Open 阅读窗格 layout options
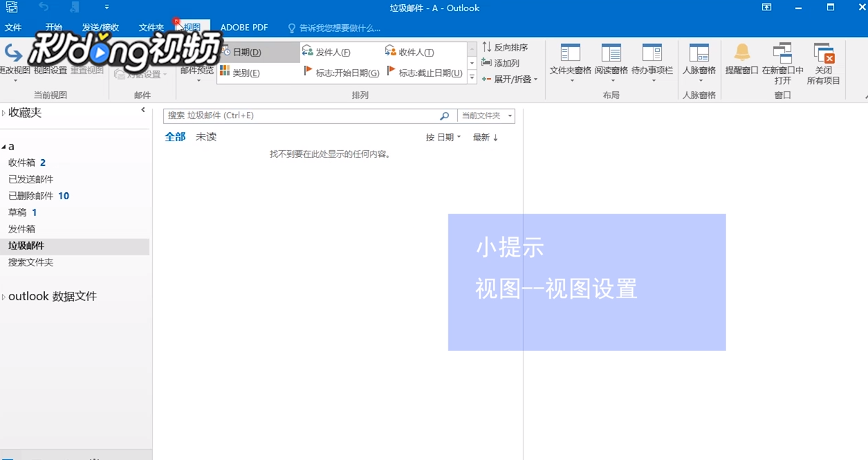Screen dimensions: 868x460 tap(611, 63)
